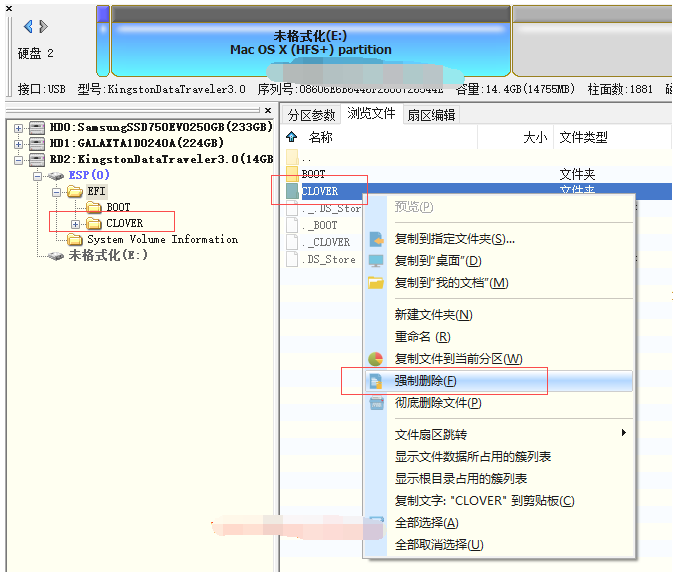
Task: Select the 未格式化(E:) partition in the tree
Action: (108, 255)
